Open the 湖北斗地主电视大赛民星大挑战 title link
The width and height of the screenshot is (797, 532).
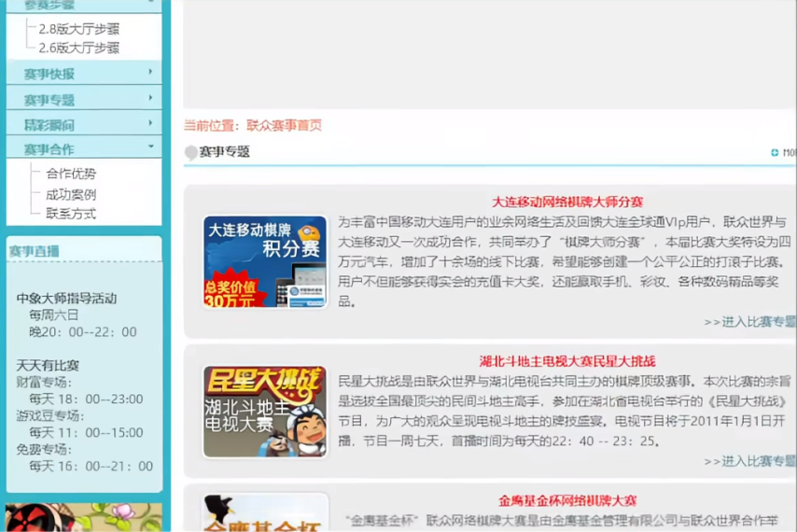[567, 361]
